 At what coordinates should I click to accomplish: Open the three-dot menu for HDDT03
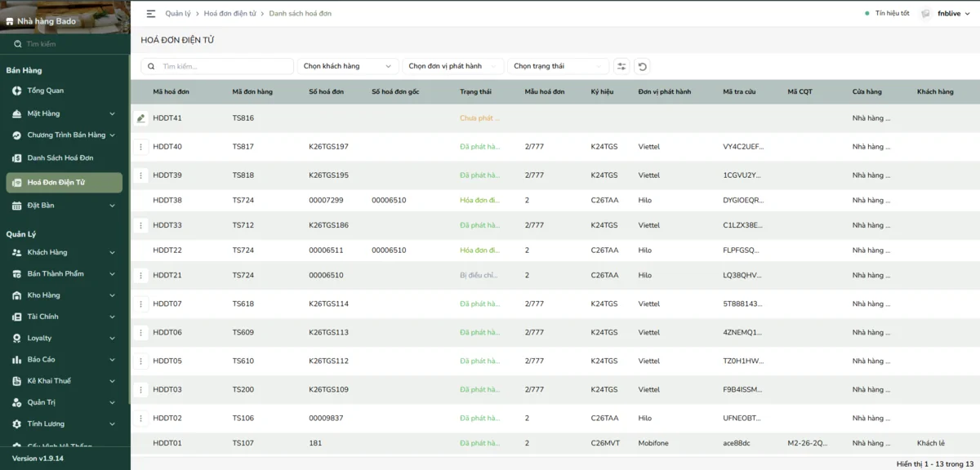coord(140,390)
